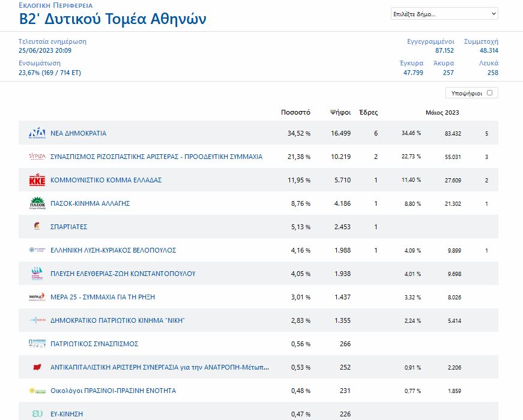Click Οικολόγοι ΠΡΑΣΙΝΟΙ-ΠΡΑΣΙΝΗ ΕΝΟΤΗΤΑ link
523x420 pixels.
(x=113, y=391)
